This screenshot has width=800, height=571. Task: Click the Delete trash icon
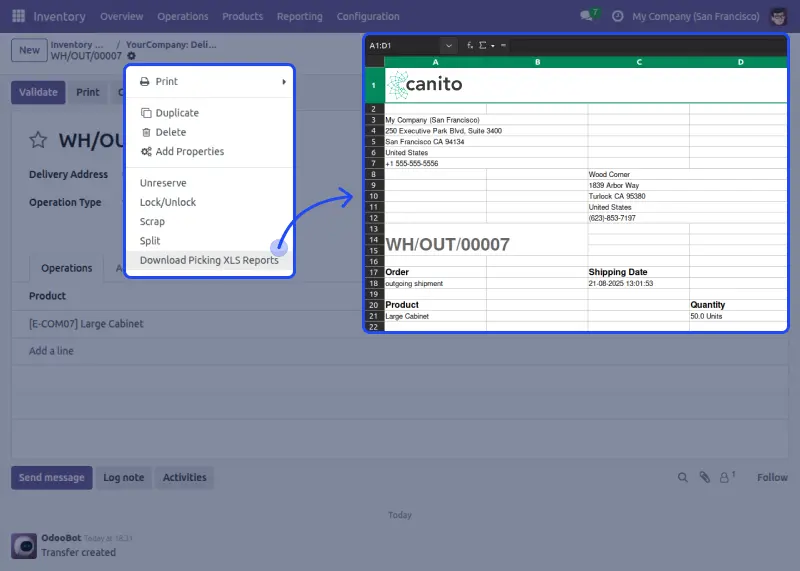[146, 132]
